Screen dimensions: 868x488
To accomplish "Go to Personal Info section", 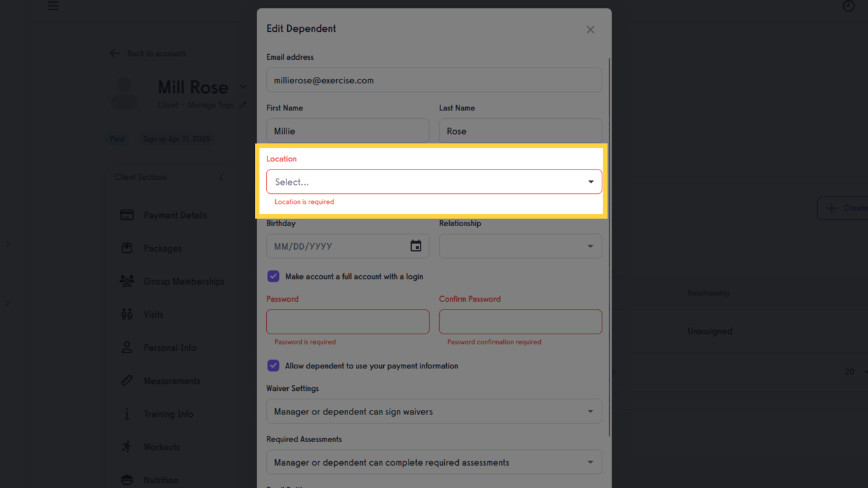I will (170, 348).
